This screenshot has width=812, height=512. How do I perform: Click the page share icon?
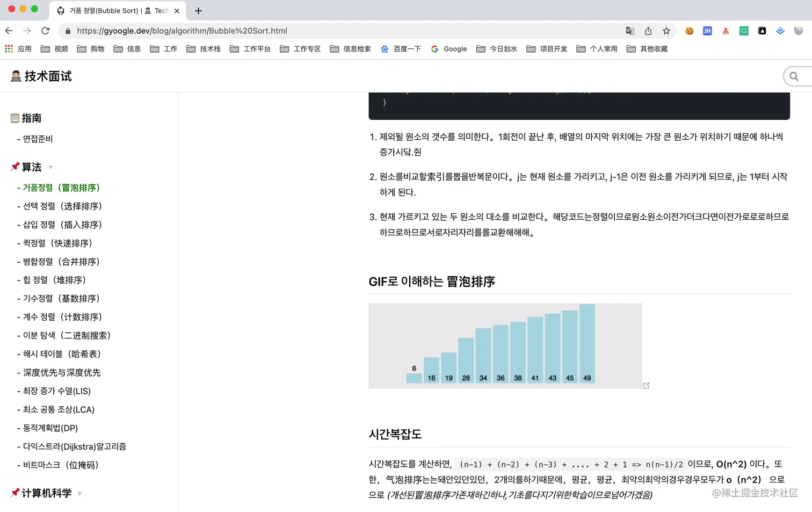click(x=649, y=31)
